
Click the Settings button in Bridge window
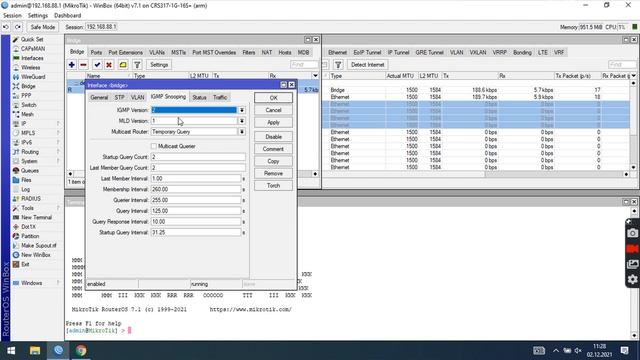(159, 64)
